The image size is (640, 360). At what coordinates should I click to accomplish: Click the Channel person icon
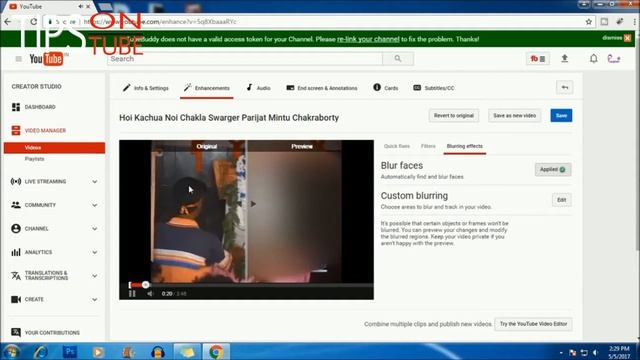[x=16, y=229]
